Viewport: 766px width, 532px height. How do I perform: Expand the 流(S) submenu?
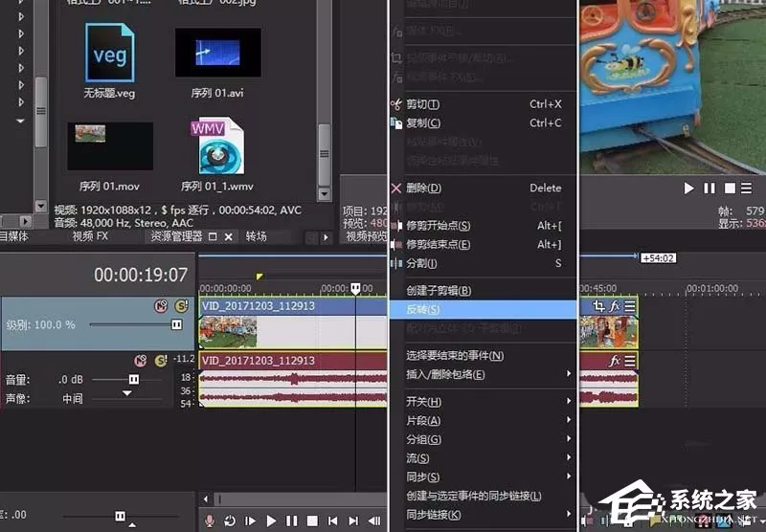[x=484, y=458]
